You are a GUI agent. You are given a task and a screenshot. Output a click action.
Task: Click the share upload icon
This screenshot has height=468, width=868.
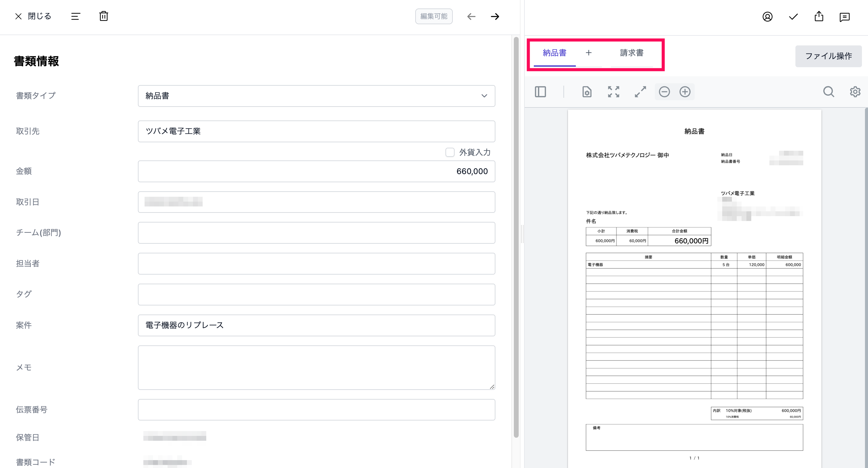(x=819, y=16)
